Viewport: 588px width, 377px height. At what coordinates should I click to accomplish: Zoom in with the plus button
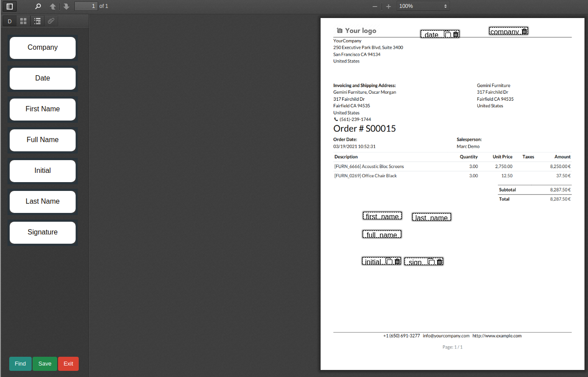click(388, 6)
